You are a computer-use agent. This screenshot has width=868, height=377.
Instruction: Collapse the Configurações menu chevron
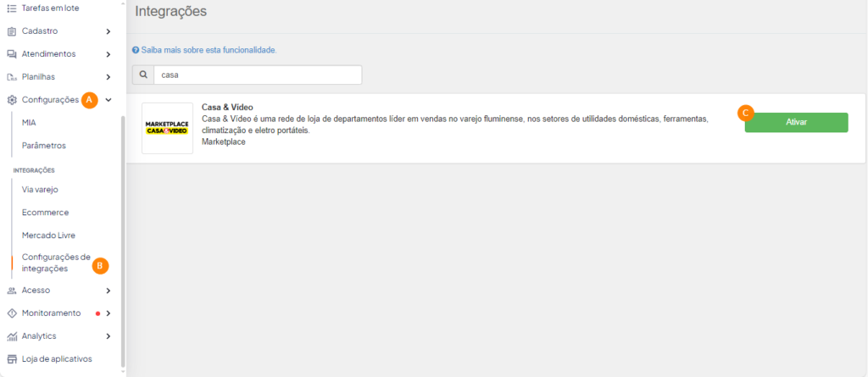(x=108, y=100)
